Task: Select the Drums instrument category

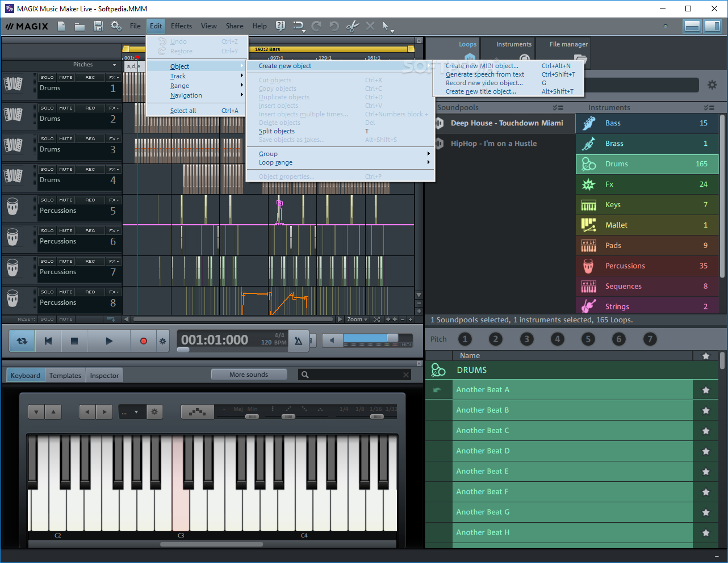Action: point(647,164)
